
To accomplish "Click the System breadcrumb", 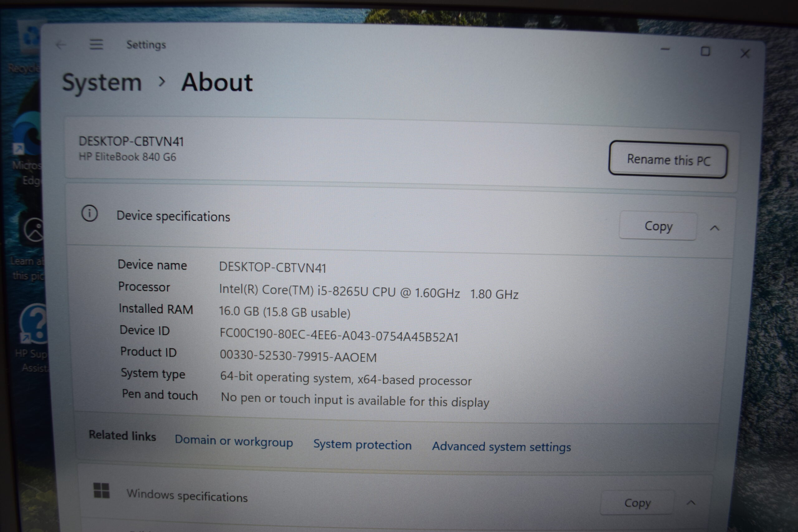I will [x=102, y=83].
